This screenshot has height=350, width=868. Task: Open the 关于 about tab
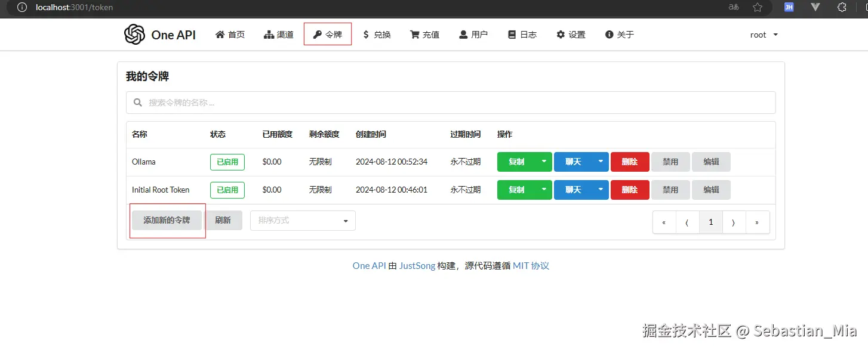point(619,35)
